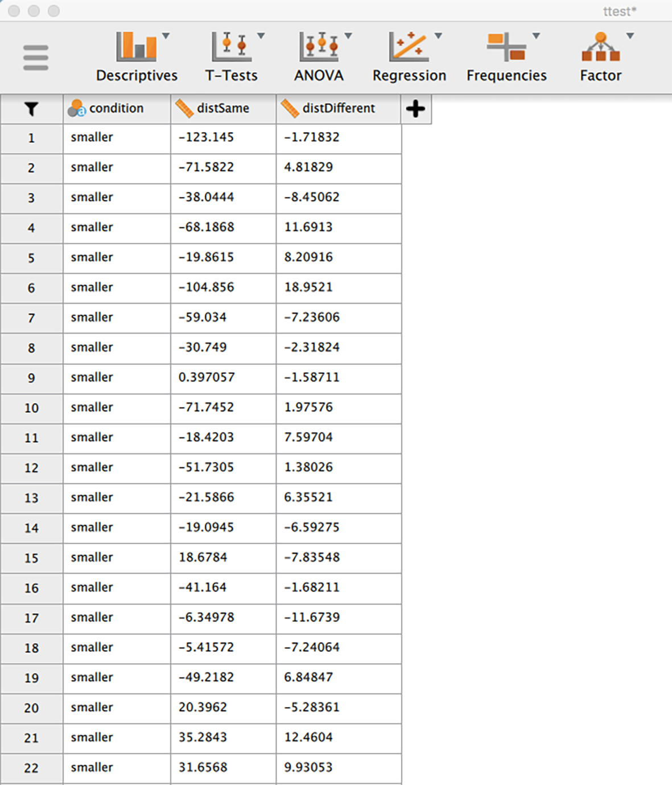672x785 pixels.
Task: Open the hamburger main menu
Action: click(x=35, y=57)
